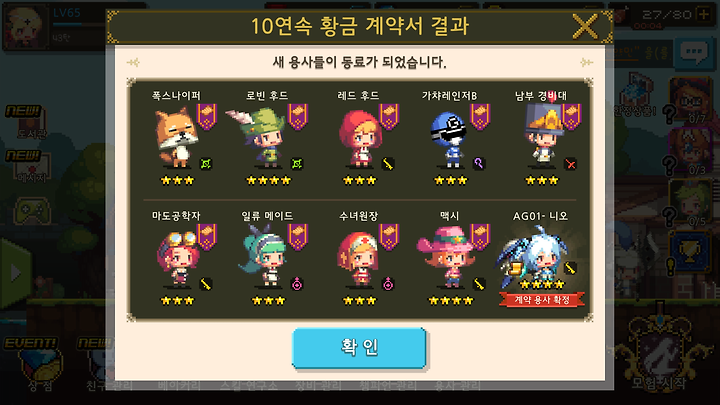Click green archer class icon under 폭스나이퍼
720x405 pixels.
tap(206, 164)
